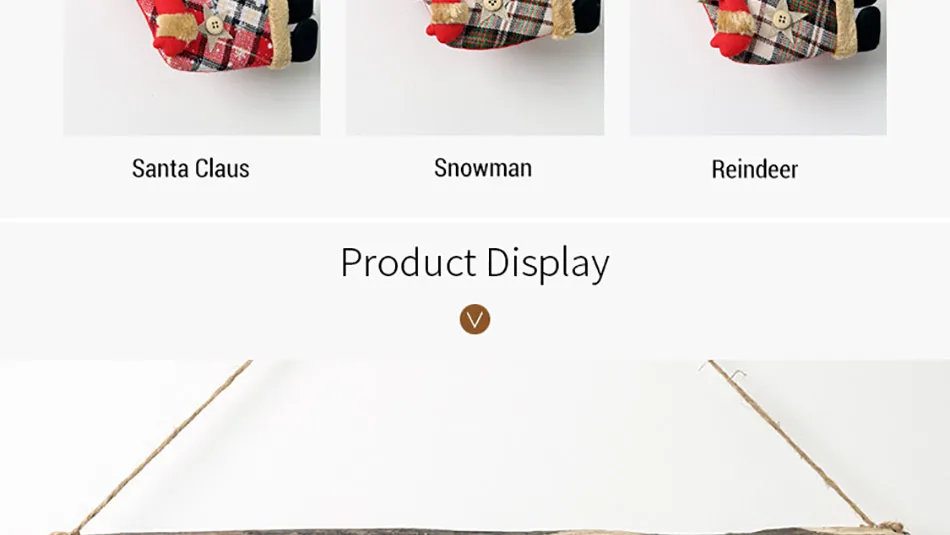Select the Santa Claus label text
Screen dimensions: 950x535
[191, 168]
